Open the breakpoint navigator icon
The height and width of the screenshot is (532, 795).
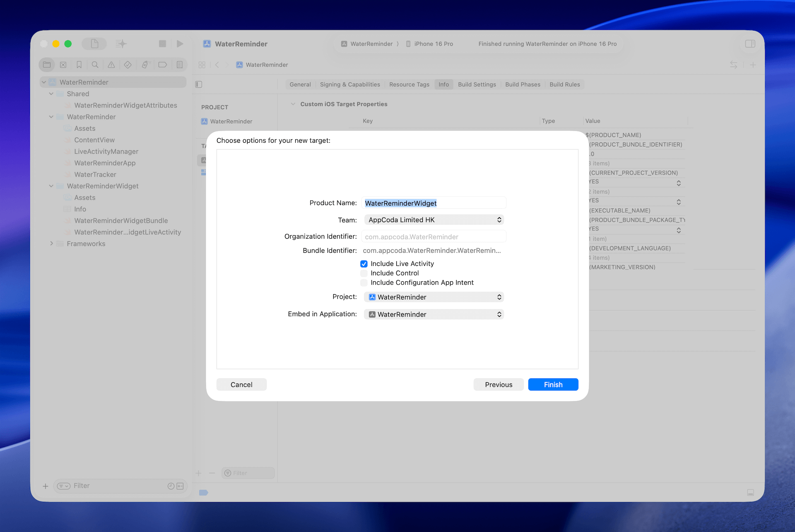tap(162, 65)
